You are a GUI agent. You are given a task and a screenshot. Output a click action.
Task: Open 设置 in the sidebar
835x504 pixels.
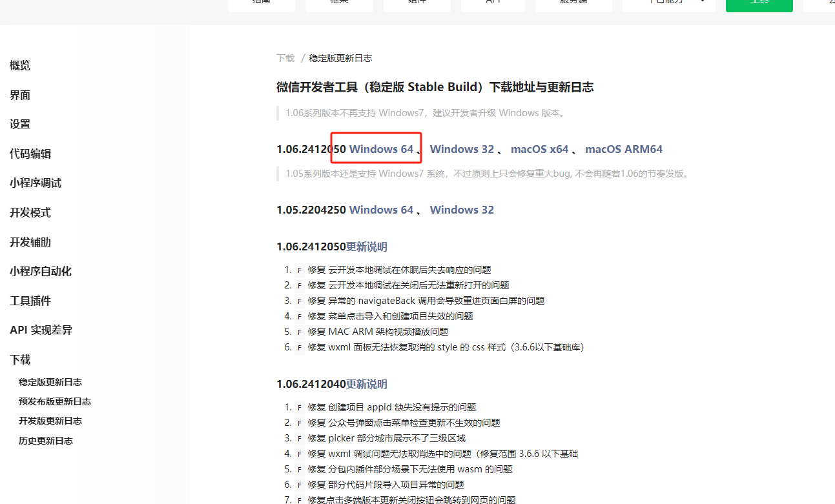[20, 124]
